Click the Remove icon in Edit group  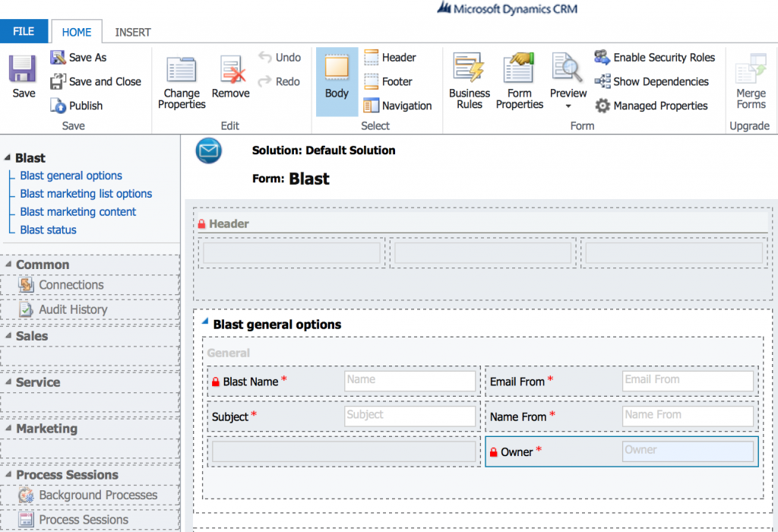click(x=231, y=69)
